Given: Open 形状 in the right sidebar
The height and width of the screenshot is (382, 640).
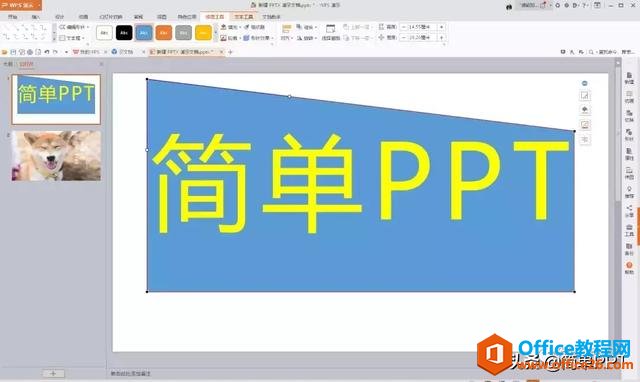Looking at the screenshot, I should point(629,135).
